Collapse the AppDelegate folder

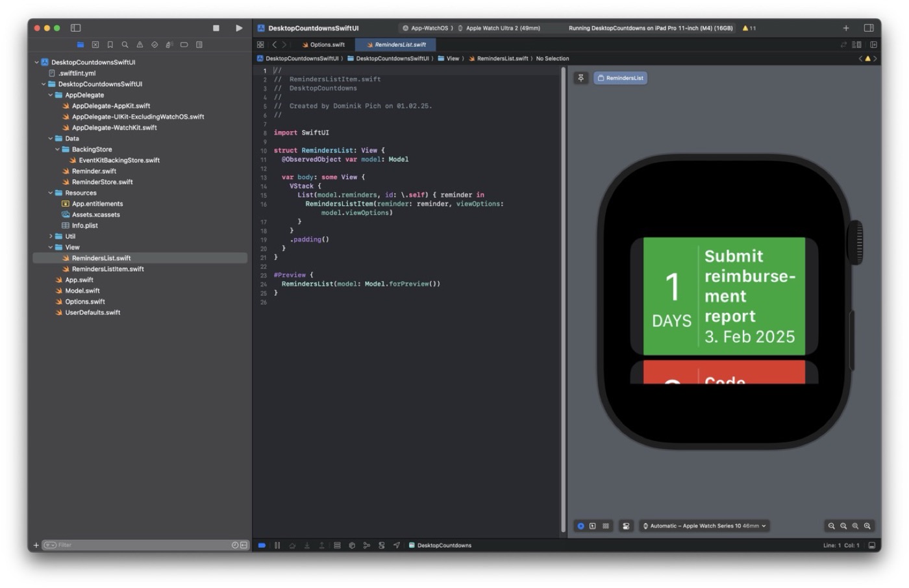tap(51, 95)
